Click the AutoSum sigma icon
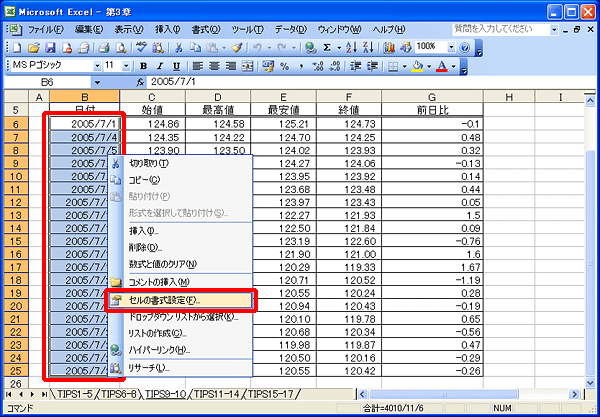600x417 pixels. pyautogui.click(x=327, y=47)
